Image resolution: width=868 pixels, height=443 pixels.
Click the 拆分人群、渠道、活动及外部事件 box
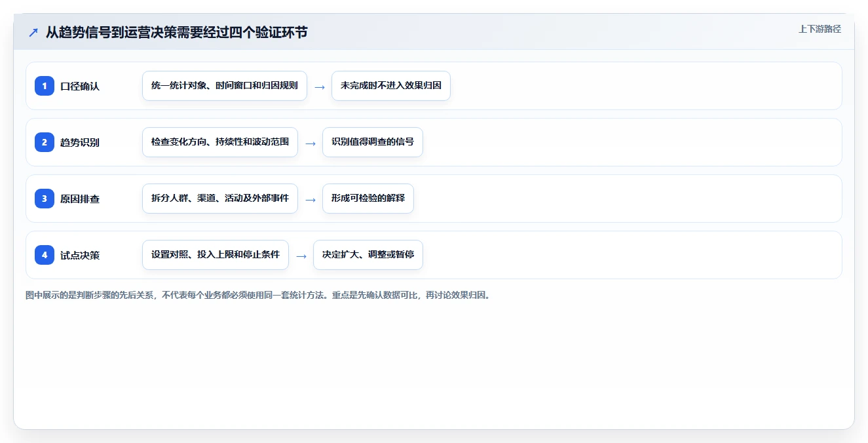click(220, 199)
